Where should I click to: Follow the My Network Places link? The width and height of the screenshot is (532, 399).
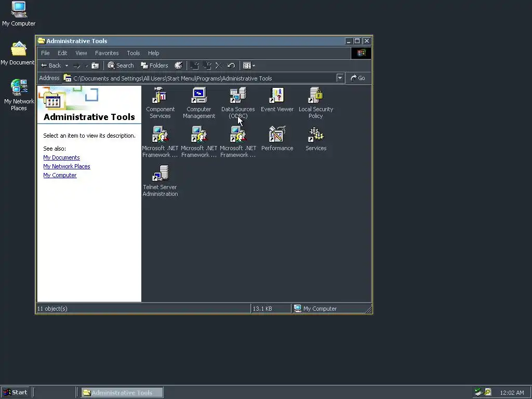pos(66,166)
